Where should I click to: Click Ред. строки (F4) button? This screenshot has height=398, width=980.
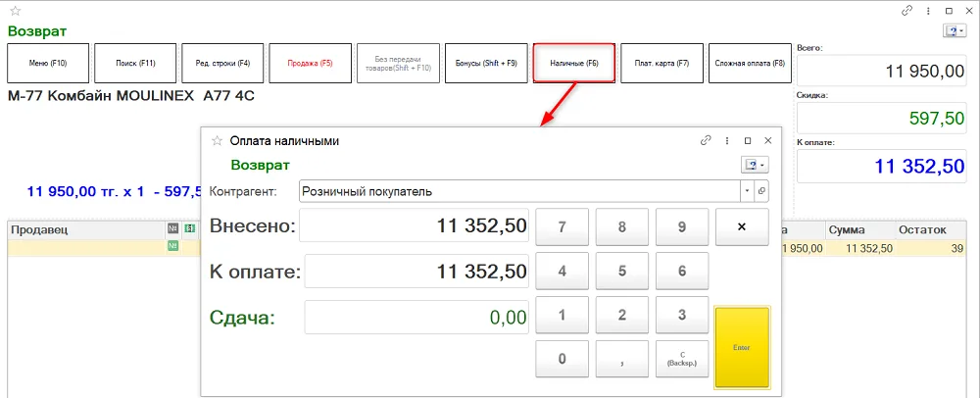pyautogui.click(x=223, y=63)
